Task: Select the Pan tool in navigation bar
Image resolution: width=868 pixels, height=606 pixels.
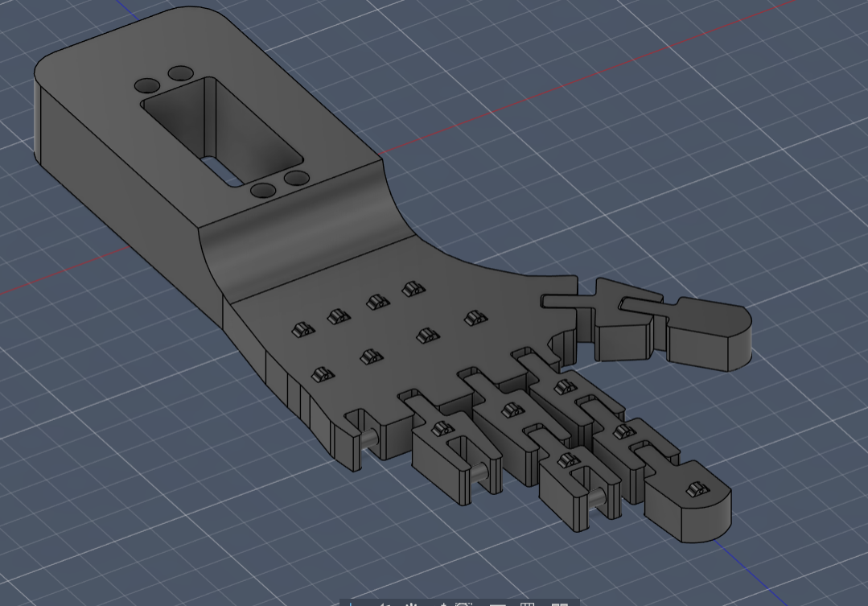Action: tap(412, 604)
